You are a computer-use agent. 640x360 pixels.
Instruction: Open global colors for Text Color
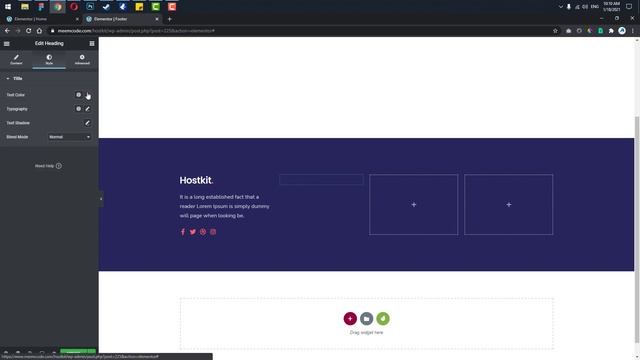(x=78, y=95)
